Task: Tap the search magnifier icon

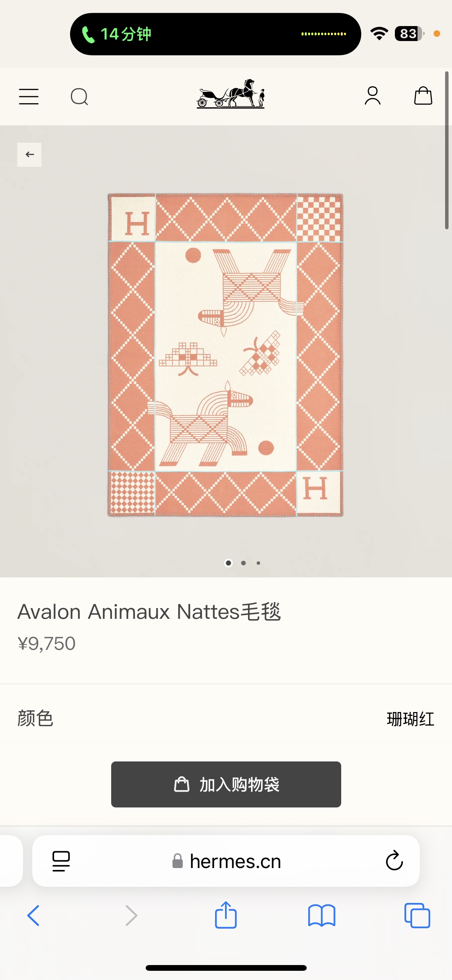Action: coord(79,97)
